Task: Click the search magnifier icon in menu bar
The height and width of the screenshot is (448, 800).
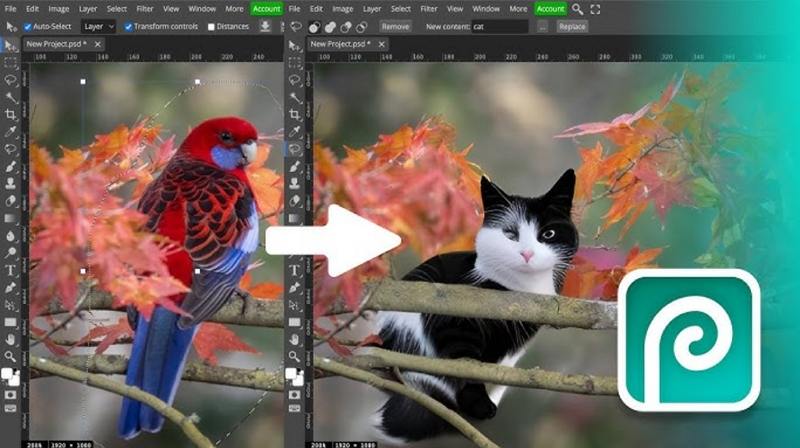Action: point(577,8)
